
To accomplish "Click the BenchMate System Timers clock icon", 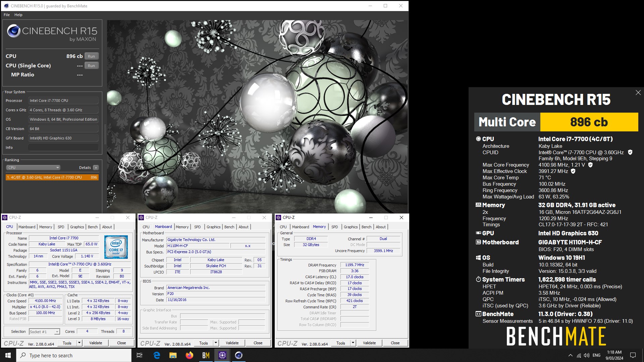I will [x=478, y=279].
